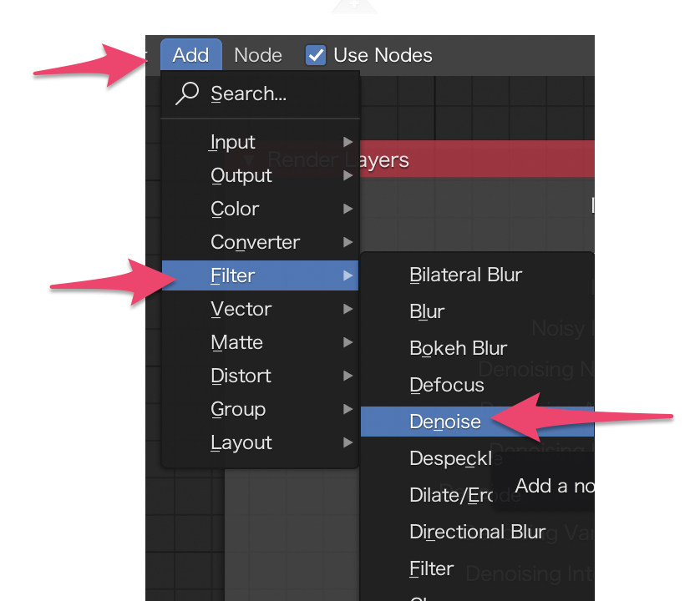Expand the Output submenu
Viewport: 700px width, 601px height.
click(261, 175)
